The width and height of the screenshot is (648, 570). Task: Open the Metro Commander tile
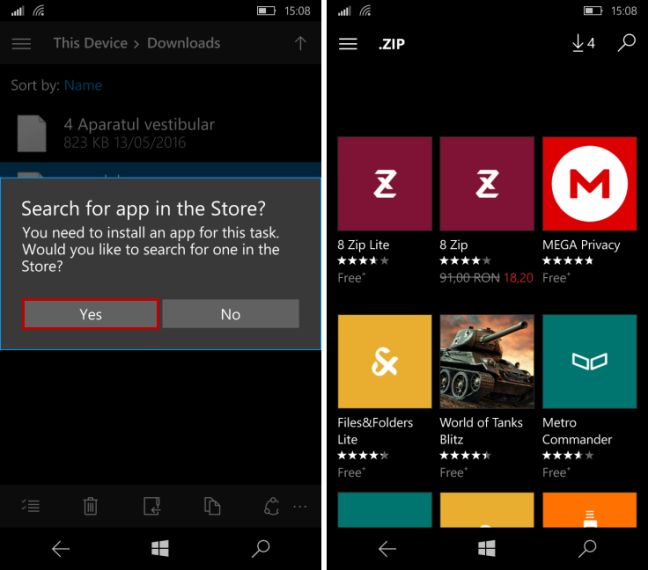point(589,361)
